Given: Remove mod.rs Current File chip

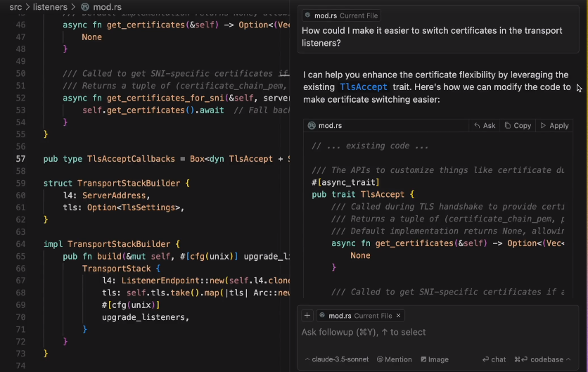Looking at the screenshot, I should point(398,316).
